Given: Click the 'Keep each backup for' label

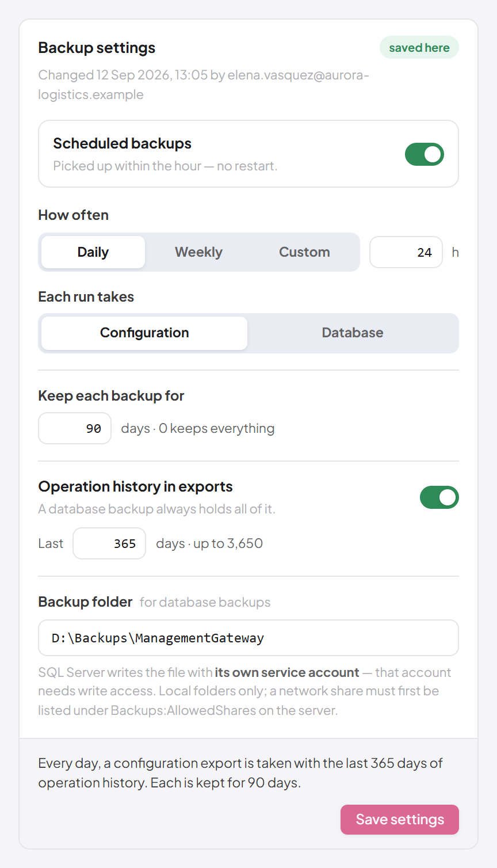Looking at the screenshot, I should (x=111, y=395).
